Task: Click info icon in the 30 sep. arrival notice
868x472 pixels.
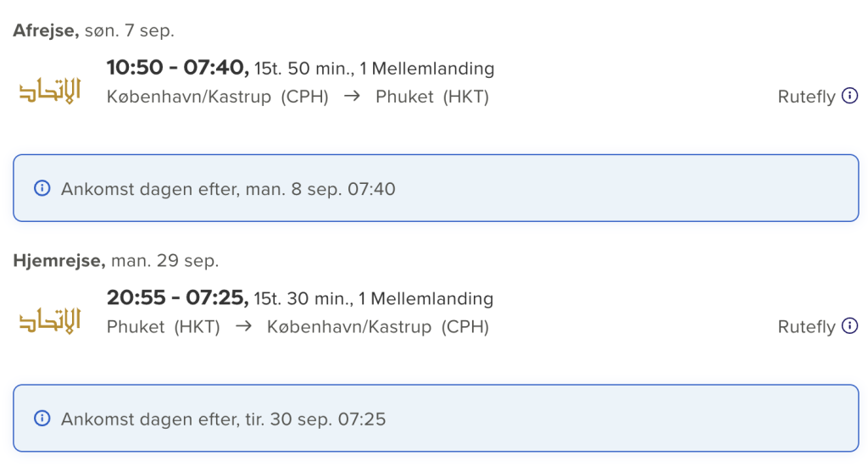Action: tap(42, 419)
